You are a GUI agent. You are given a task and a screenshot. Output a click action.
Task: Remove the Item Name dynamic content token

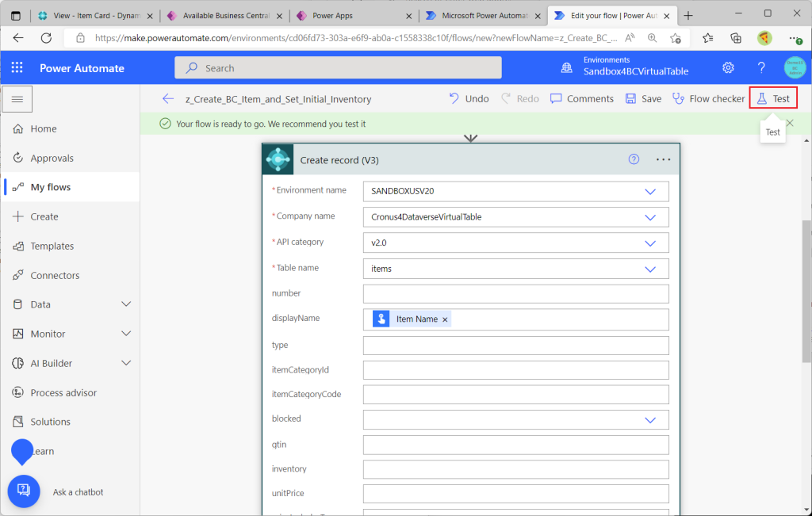[x=445, y=319]
